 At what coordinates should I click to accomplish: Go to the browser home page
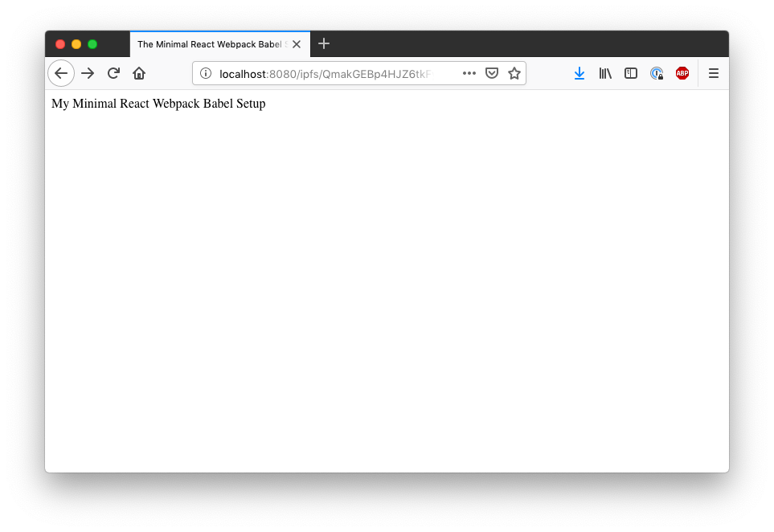pyautogui.click(x=138, y=73)
